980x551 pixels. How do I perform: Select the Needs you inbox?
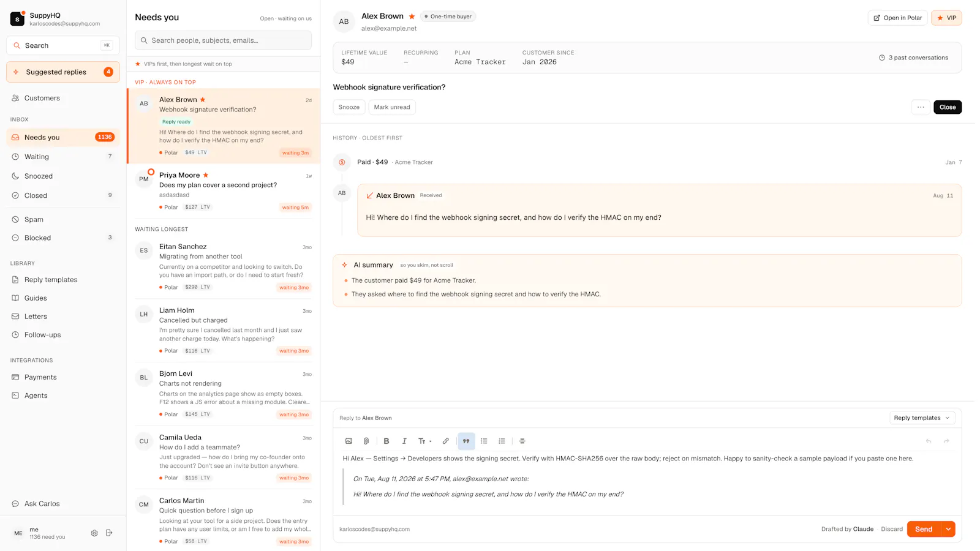click(x=63, y=137)
